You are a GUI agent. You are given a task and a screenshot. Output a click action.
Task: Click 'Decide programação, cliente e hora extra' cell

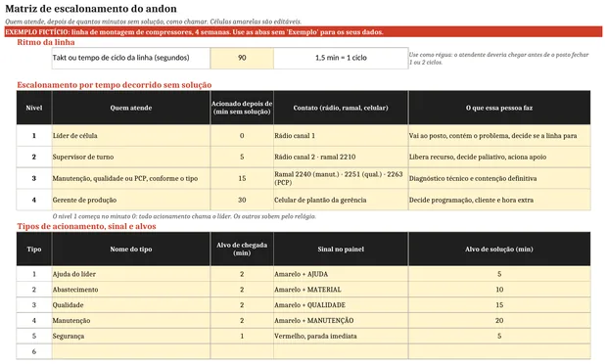[499, 200]
